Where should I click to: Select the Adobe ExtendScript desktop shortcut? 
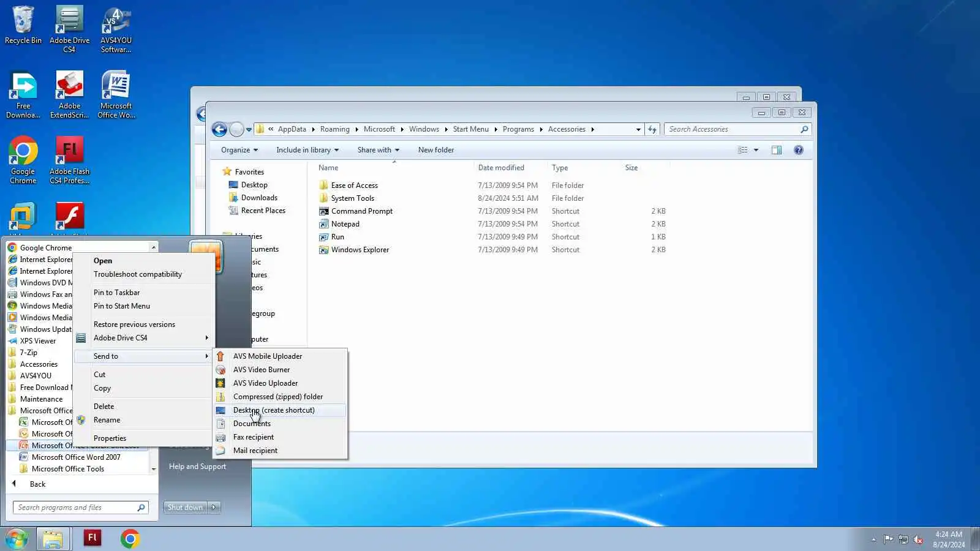[x=69, y=94]
